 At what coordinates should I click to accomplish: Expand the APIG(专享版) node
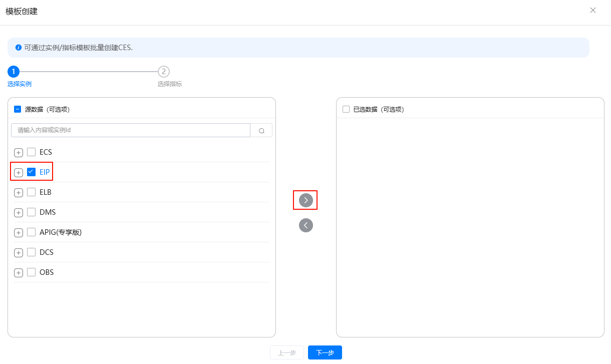19,233
